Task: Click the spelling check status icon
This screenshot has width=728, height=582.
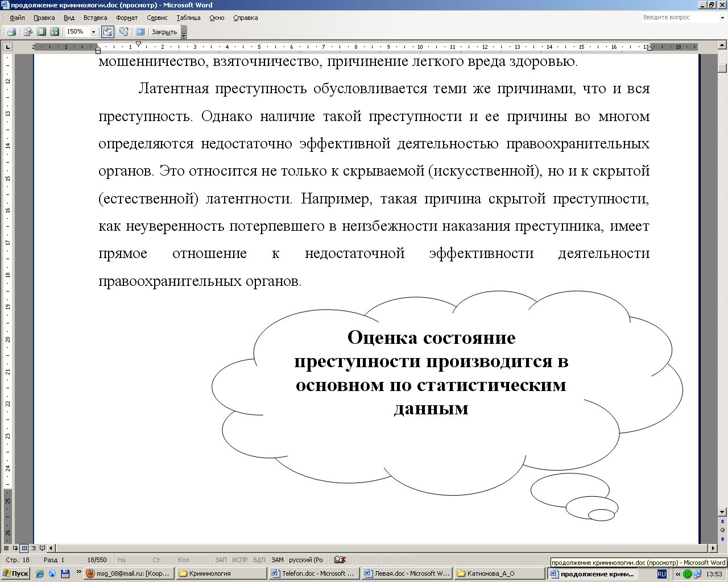Action: pos(340,560)
